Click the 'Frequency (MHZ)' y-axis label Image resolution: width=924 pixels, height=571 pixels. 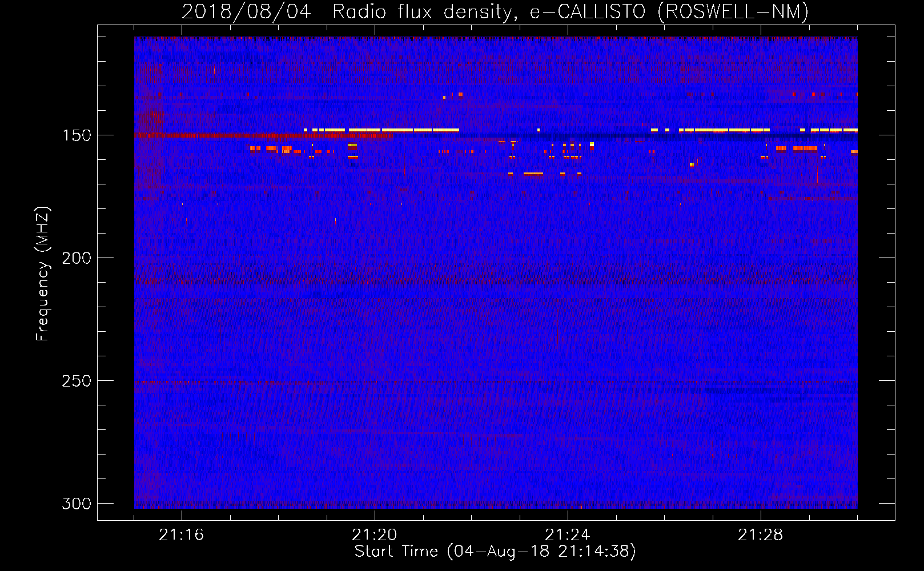point(43,274)
